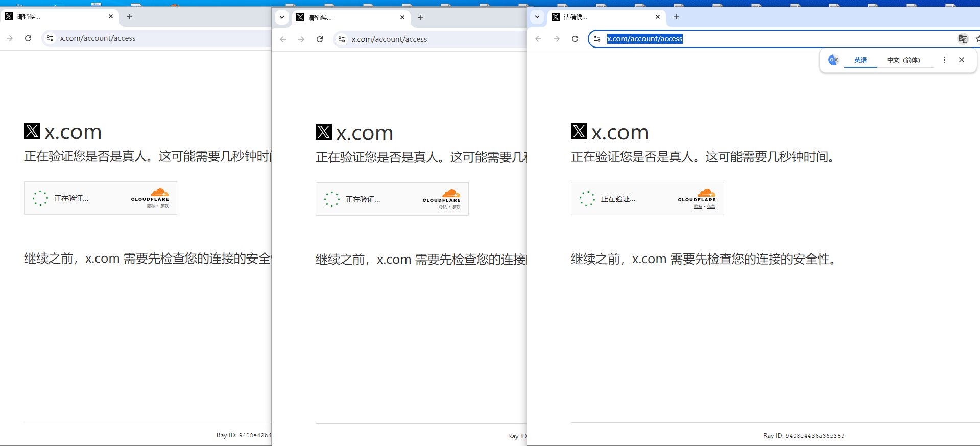Image resolution: width=980 pixels, height=446 pixels.
Task: Close the 请稍候 tab in the middle window
Action: (402, 17)
